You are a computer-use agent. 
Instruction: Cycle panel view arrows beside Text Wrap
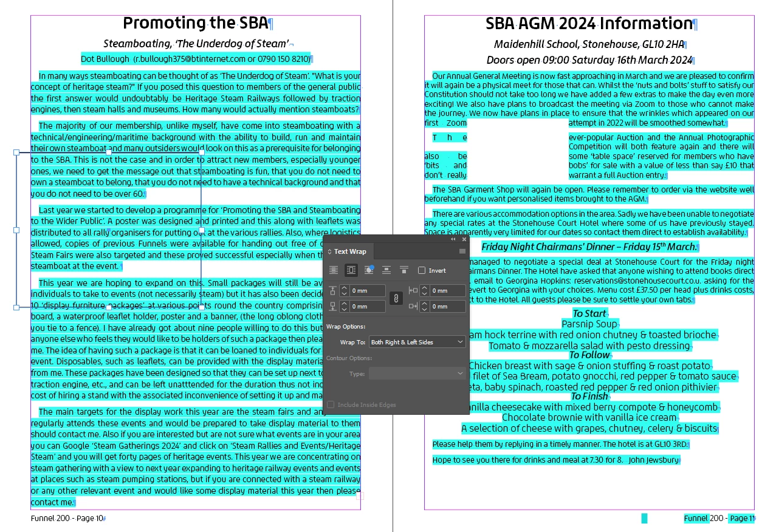330,251
